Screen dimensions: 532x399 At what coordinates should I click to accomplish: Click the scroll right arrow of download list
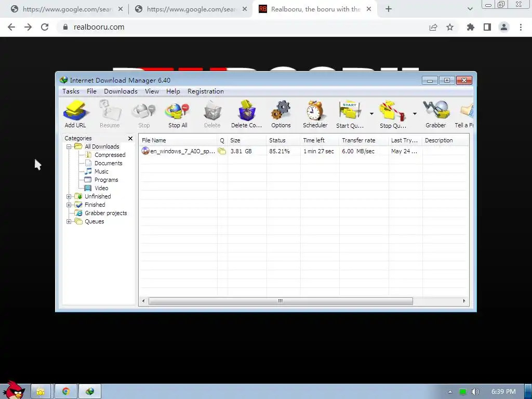pos(464,301)
